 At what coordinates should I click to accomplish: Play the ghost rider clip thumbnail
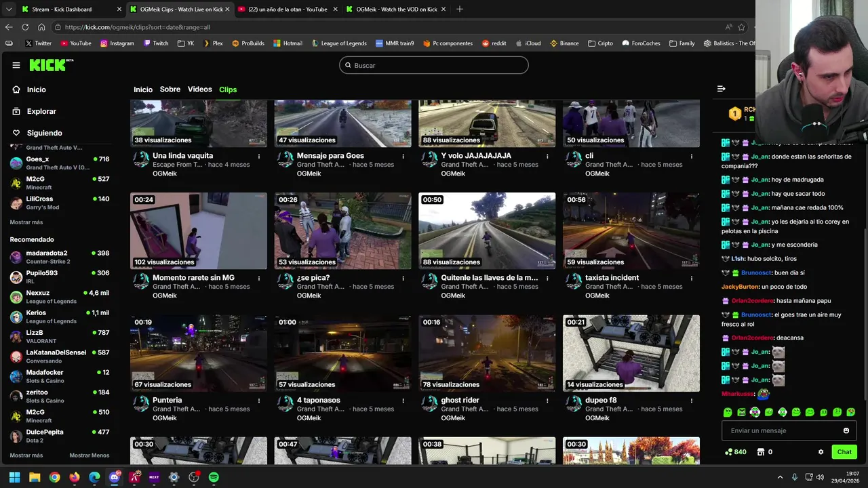pyautogui.click(x=487, y=353)
